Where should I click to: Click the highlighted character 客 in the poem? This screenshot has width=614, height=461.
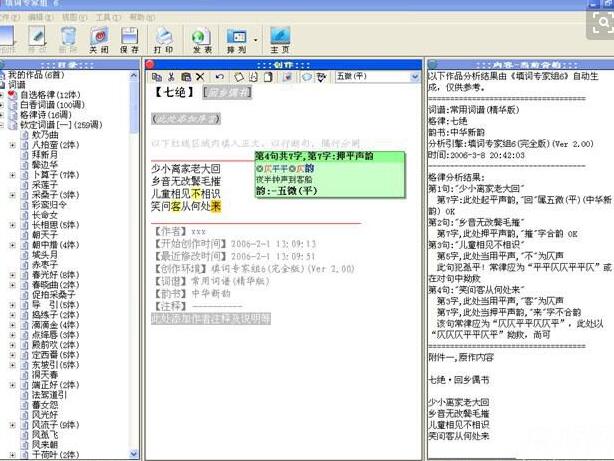(176, 206)
